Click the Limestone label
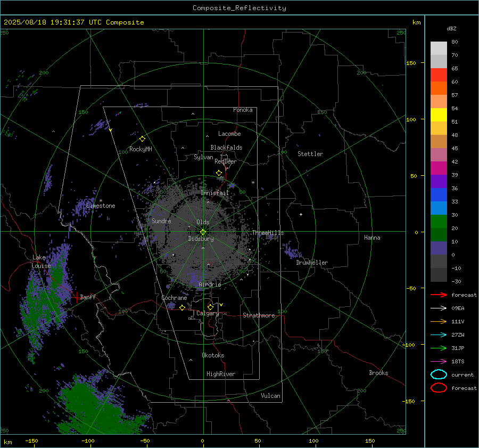The width and height of the screenshot is (479, 448). (x=101, y=206)
